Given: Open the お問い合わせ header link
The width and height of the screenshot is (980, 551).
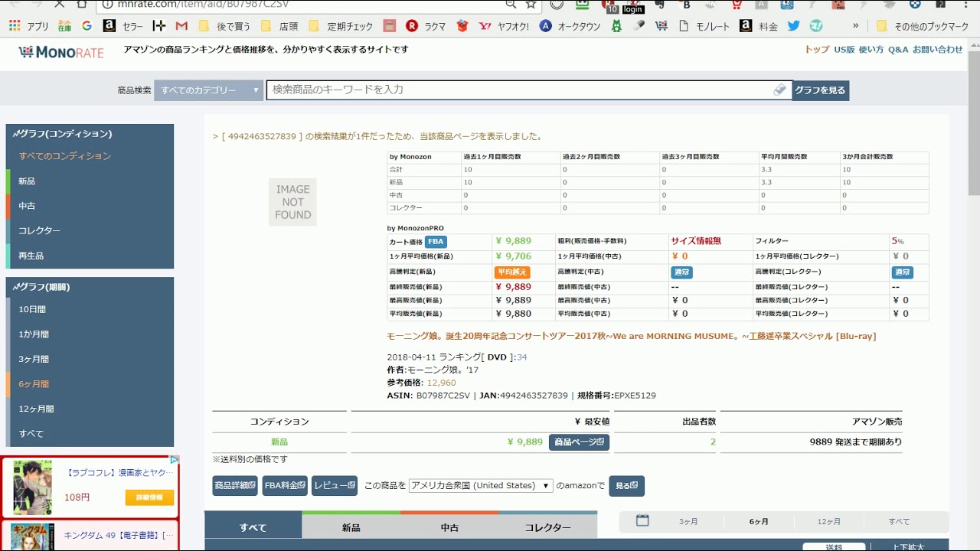Looking at the screenshot, I should click(937, 49).
